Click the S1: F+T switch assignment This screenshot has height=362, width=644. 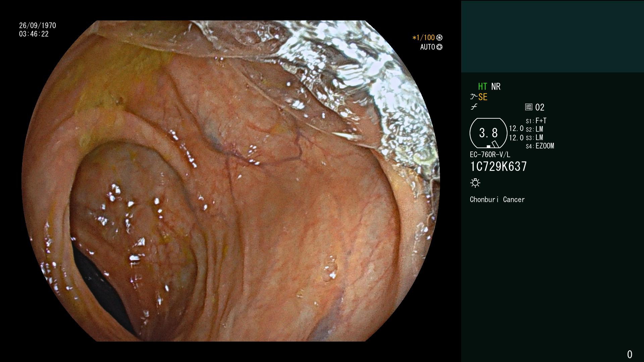pyautogui.click(x=536, y=121)
